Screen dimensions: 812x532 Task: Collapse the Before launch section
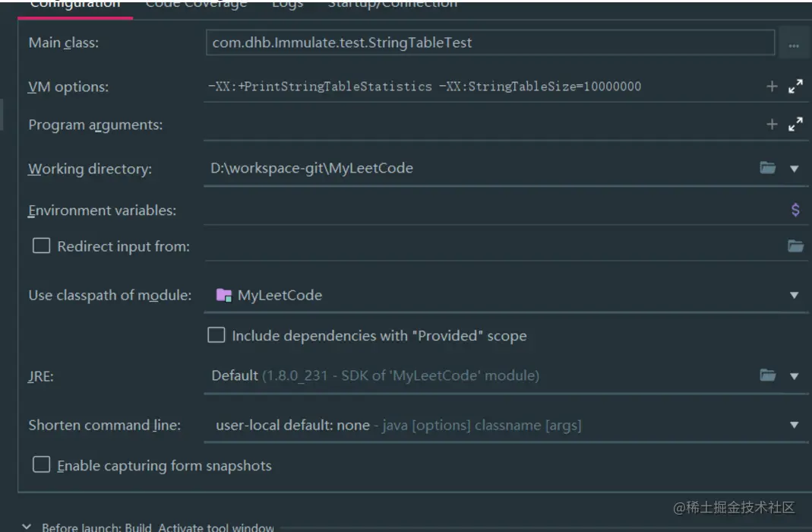[x=27, y=527]
